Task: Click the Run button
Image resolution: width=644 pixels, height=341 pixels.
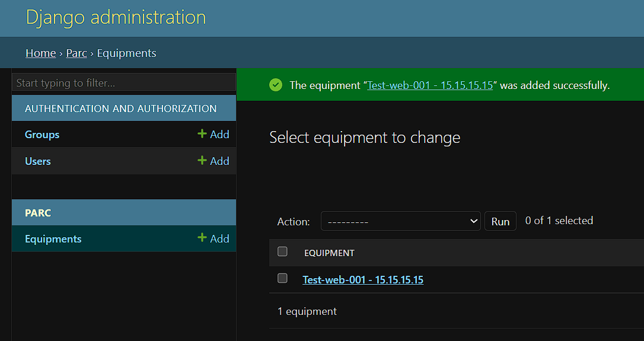Action: pyautogui.click(x=500, y=221)
